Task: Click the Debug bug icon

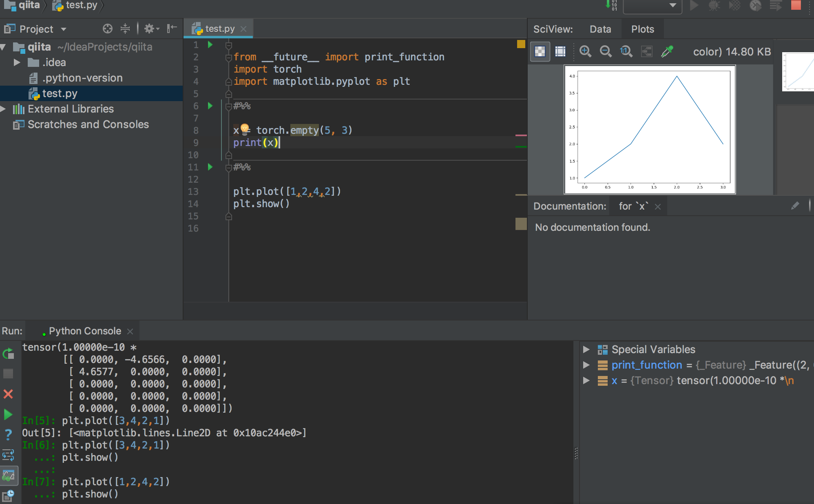Action: tap(714, 5)
